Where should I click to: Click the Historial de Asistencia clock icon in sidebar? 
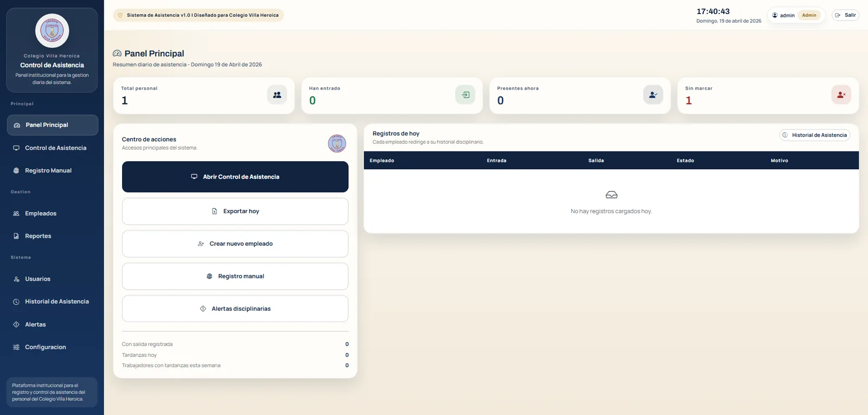point(16,302)
